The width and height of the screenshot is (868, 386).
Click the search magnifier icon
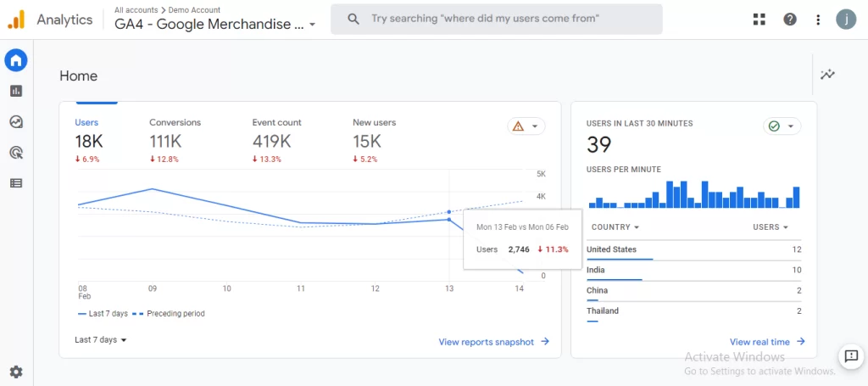click(x=353, y=19)
